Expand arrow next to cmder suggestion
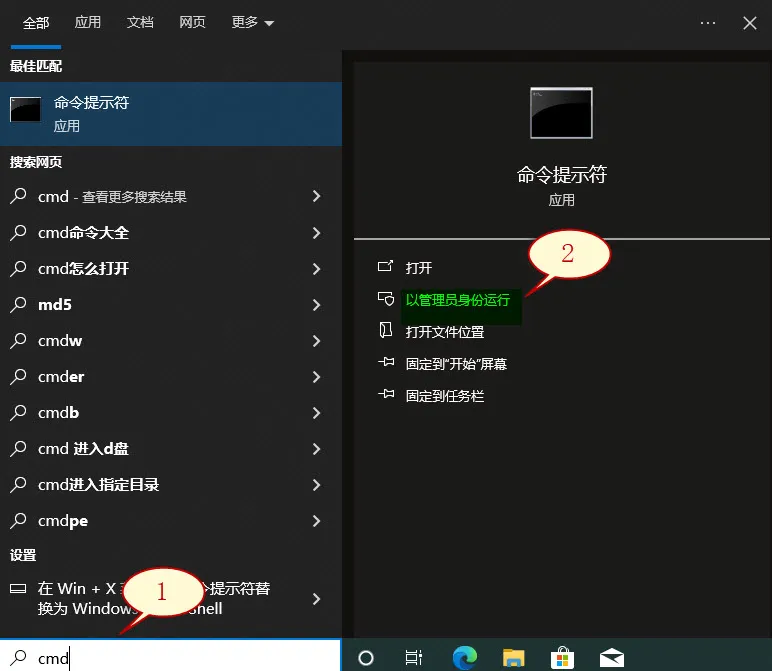The image size is (772, 671). [316, 377]
